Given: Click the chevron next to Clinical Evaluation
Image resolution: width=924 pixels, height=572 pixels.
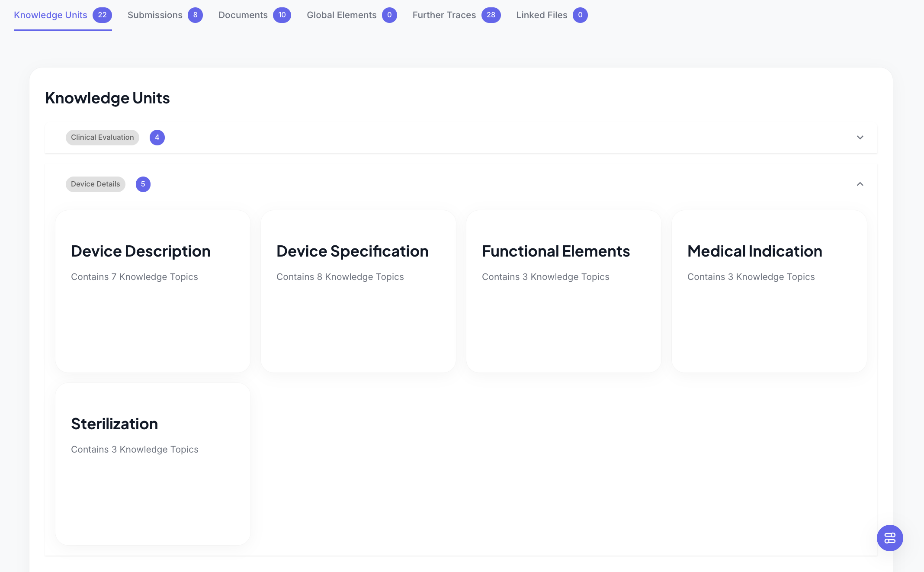Looking at the screenshot, I should pyautogui.click(x=860, y=138).
